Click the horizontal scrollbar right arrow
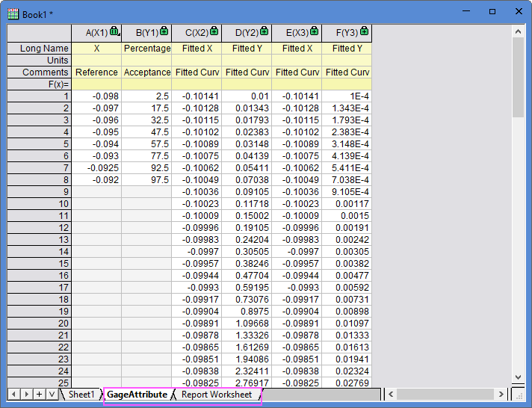532x408 pixels. click(x=501, y=394)
